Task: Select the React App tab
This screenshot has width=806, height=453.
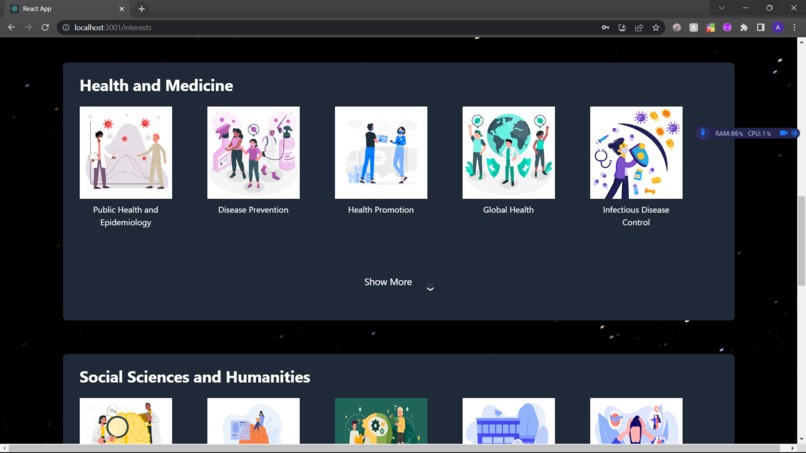Action: (68, 9)
